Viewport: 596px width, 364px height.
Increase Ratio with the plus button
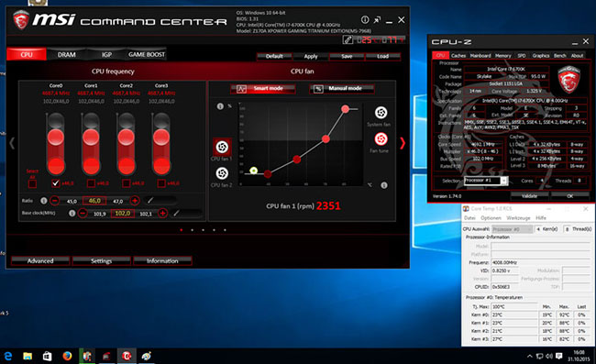click(x=135, y=200)
